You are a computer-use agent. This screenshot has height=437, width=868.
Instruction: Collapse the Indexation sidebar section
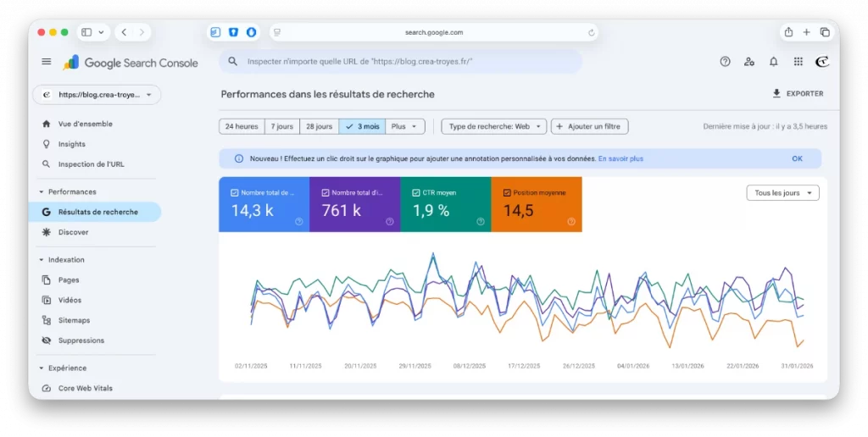[42, 260]
